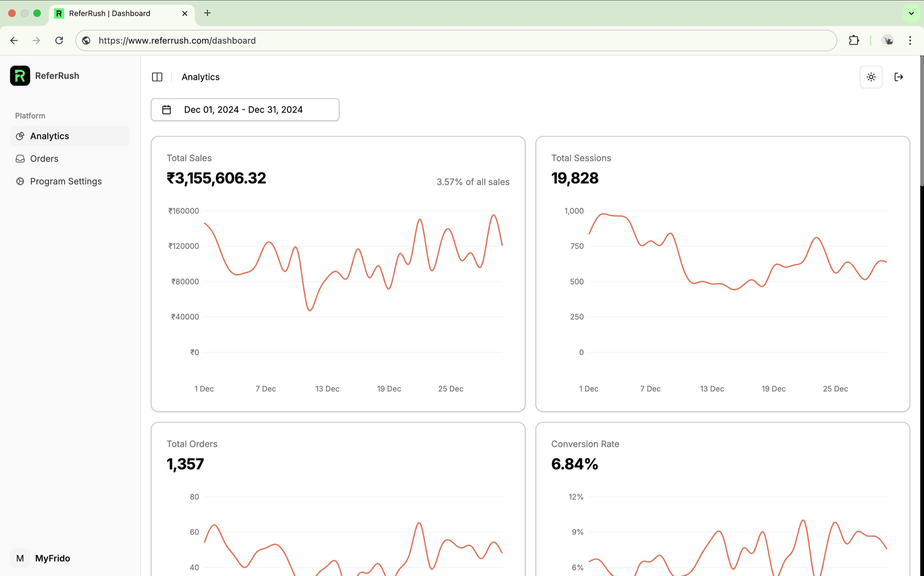
Task: Open the browser extensions puzzle icon
Action: pos(854,41)
